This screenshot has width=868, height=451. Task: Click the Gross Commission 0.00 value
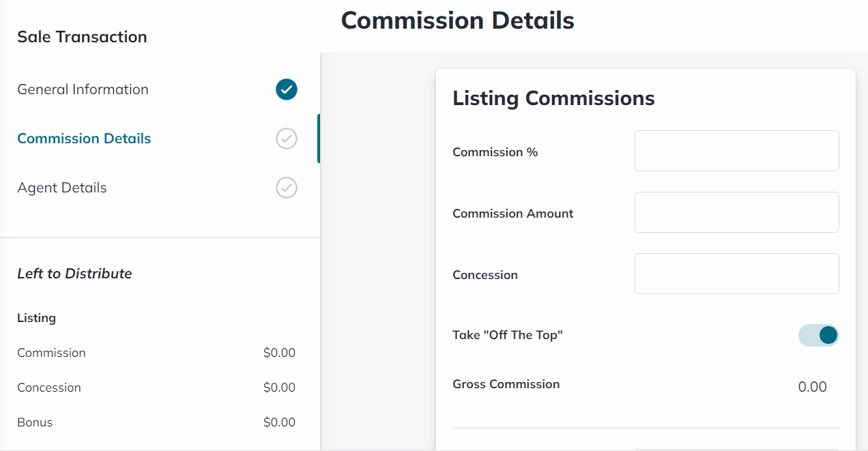[x=812, y=387]
